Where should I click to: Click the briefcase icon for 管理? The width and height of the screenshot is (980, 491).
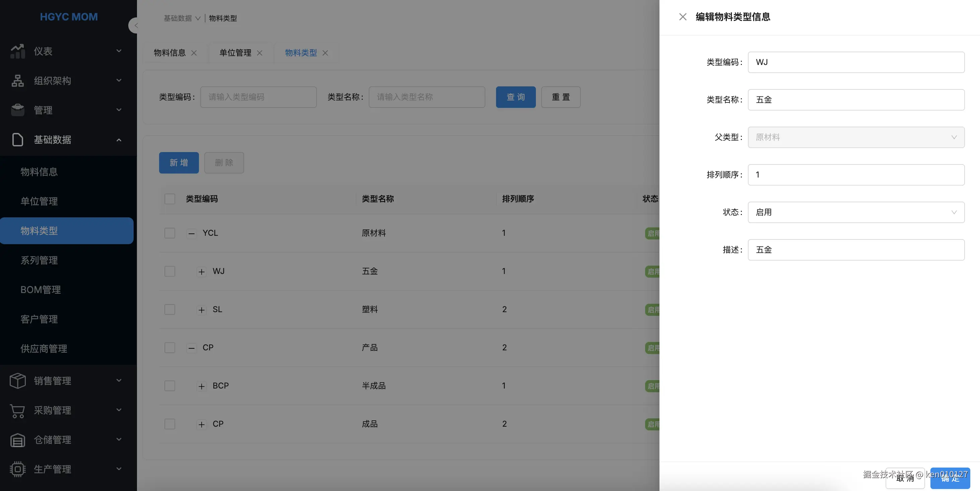pos(17,110)
